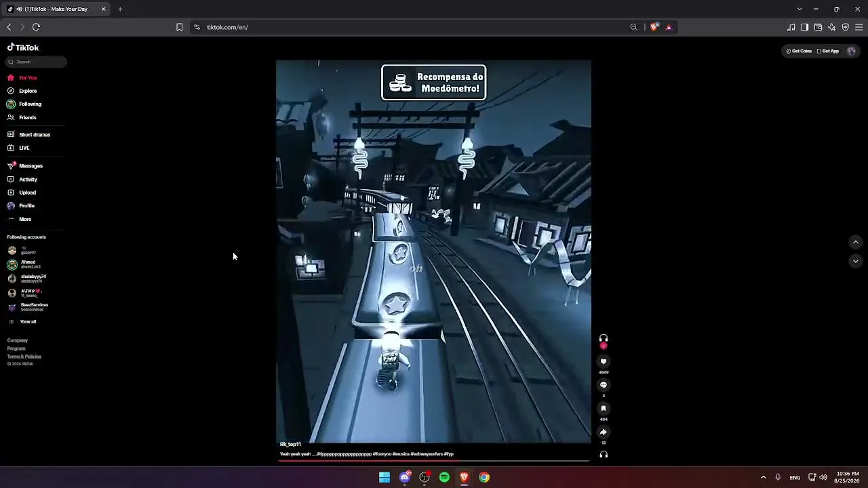Open the Friends page

22,118
